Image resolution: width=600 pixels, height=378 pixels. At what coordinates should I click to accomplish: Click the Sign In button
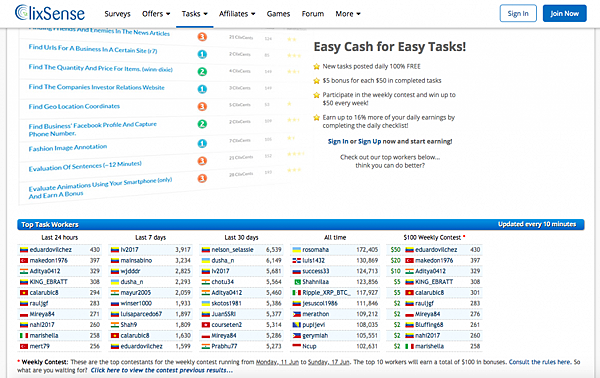pyautogui.click(x=518, y=13)
